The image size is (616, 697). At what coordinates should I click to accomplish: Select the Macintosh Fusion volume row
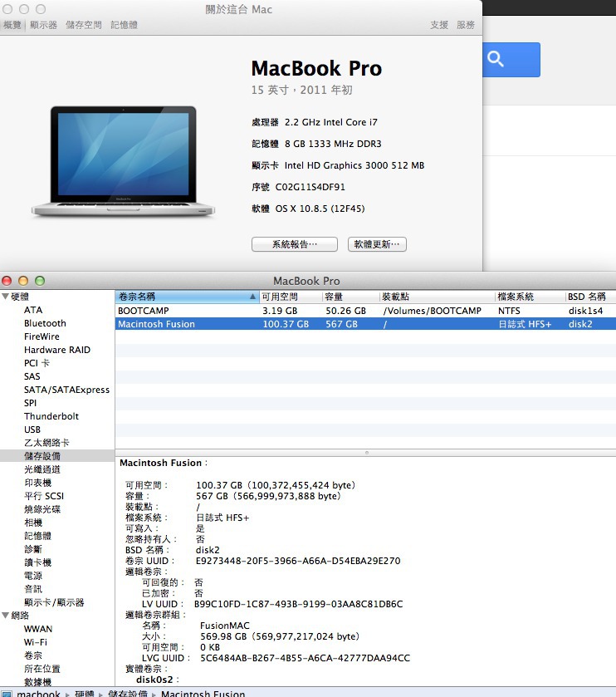pos(365,324)
